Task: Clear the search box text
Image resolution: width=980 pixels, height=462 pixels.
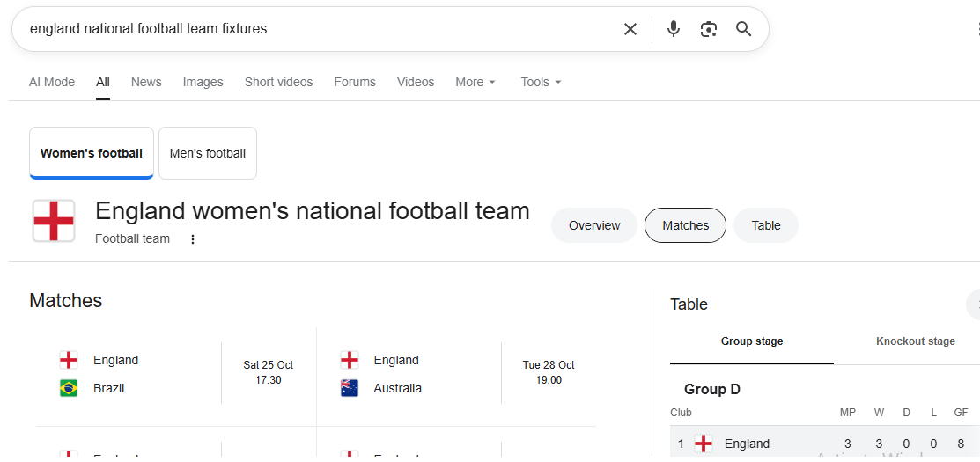Action: 630,29
